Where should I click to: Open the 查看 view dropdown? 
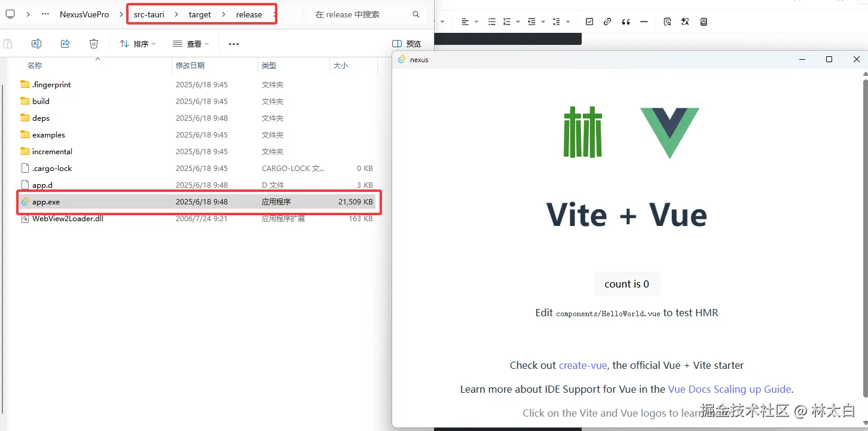pyautogui.click(x=191, y=44)
